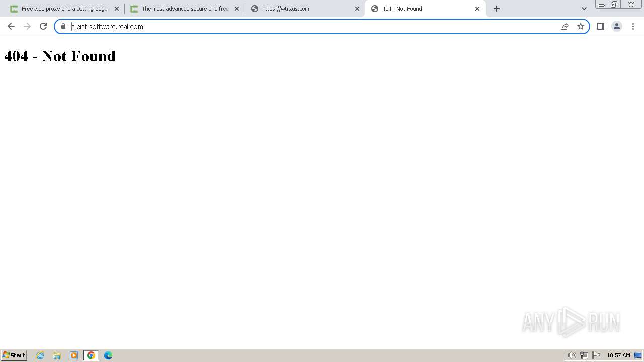
Task: Close the wtrxus.com tab
Action: (x=357, y=9)
